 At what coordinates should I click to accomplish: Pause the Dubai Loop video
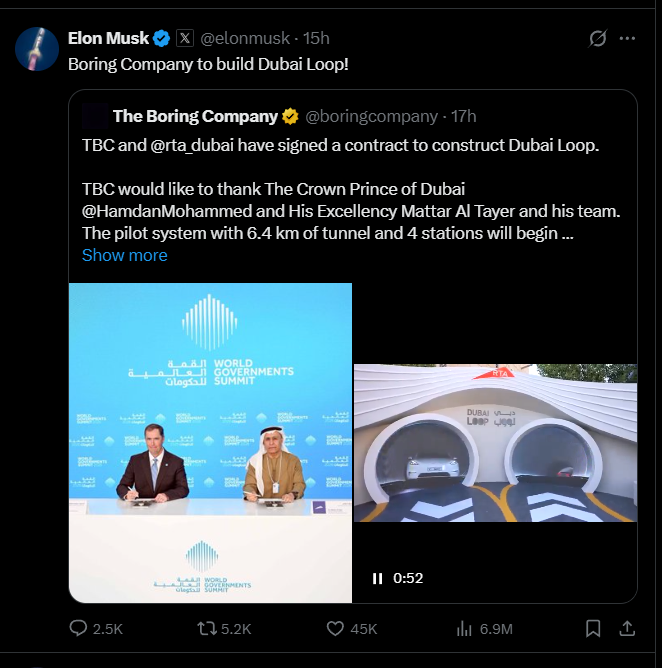(378, 578)
